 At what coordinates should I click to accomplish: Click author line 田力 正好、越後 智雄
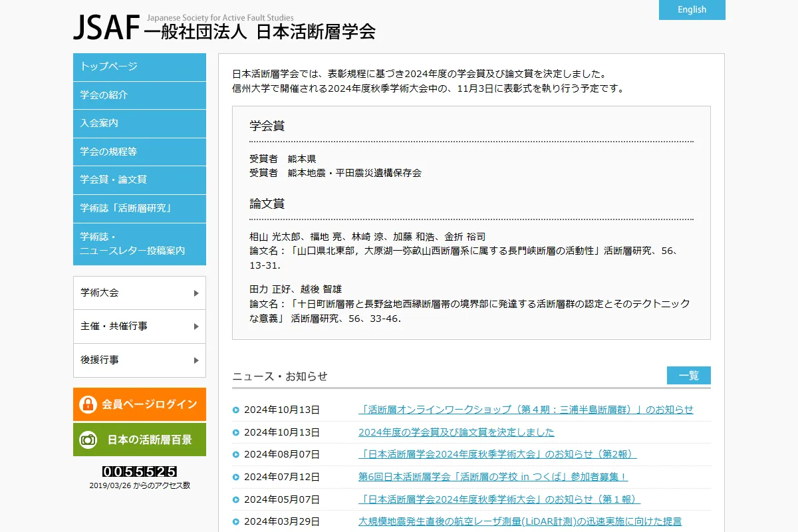click(x=295, y=289)
